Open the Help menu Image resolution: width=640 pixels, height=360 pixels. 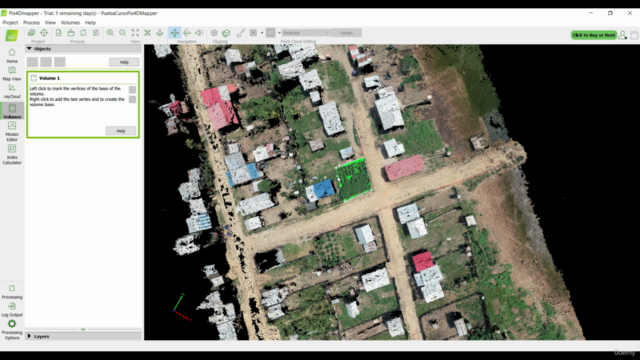tap(90, 22)
